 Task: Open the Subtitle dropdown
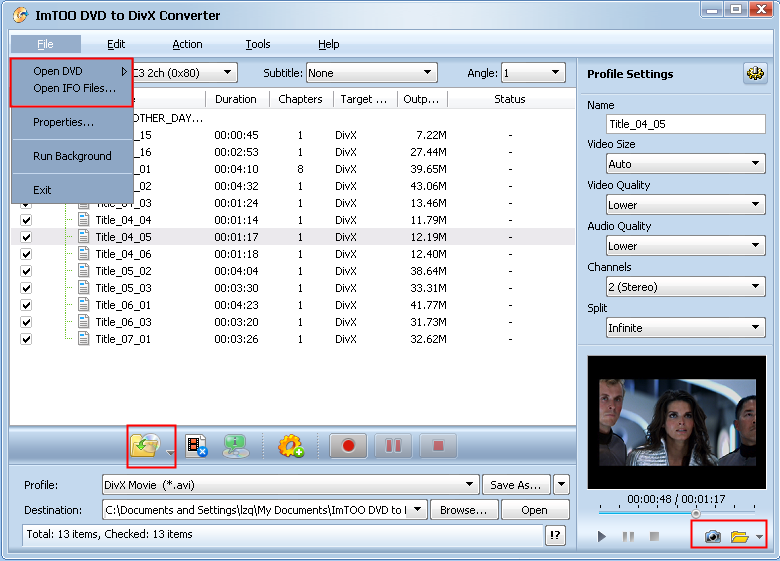tap(372, 73)
